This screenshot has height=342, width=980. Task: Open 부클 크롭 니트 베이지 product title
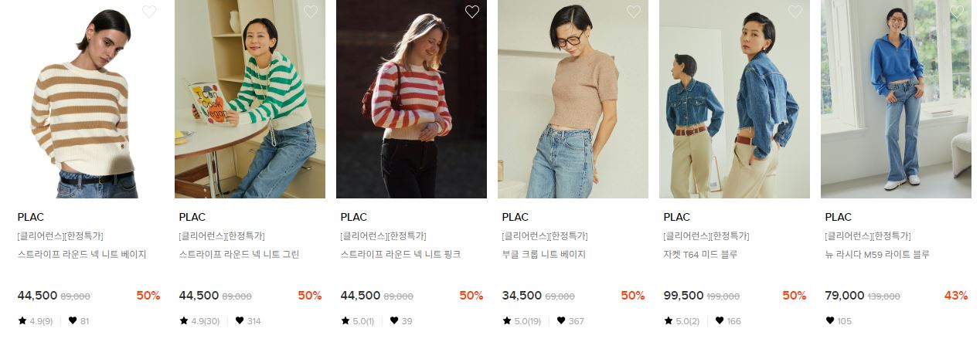point(543,254)
